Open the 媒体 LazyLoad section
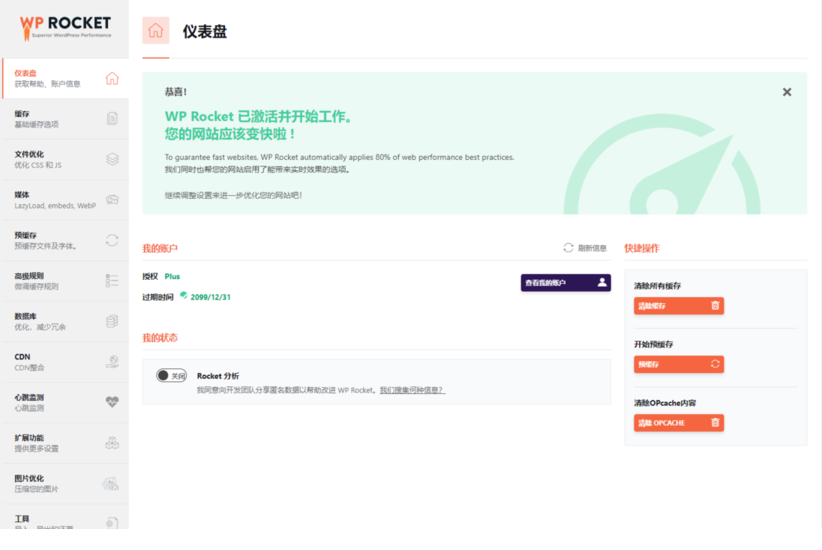This screenshot has width=822, height=550. pos(66,200)
